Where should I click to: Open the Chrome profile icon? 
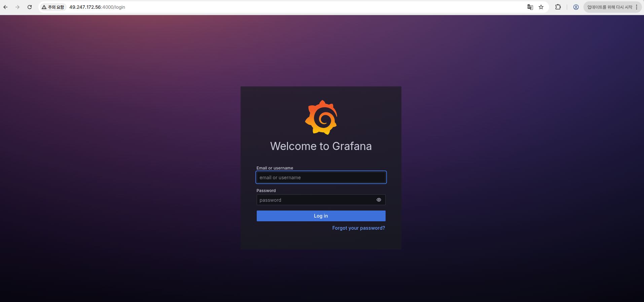click(576, 7)
